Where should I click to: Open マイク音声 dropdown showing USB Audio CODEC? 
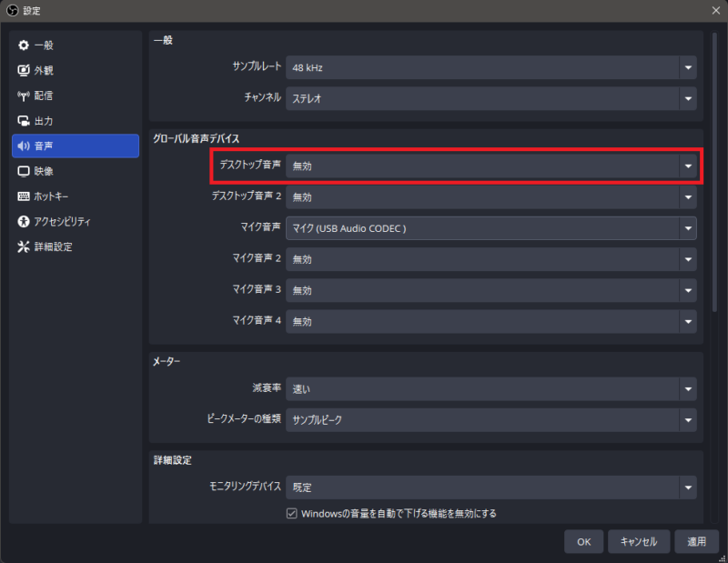coord(490,228)
